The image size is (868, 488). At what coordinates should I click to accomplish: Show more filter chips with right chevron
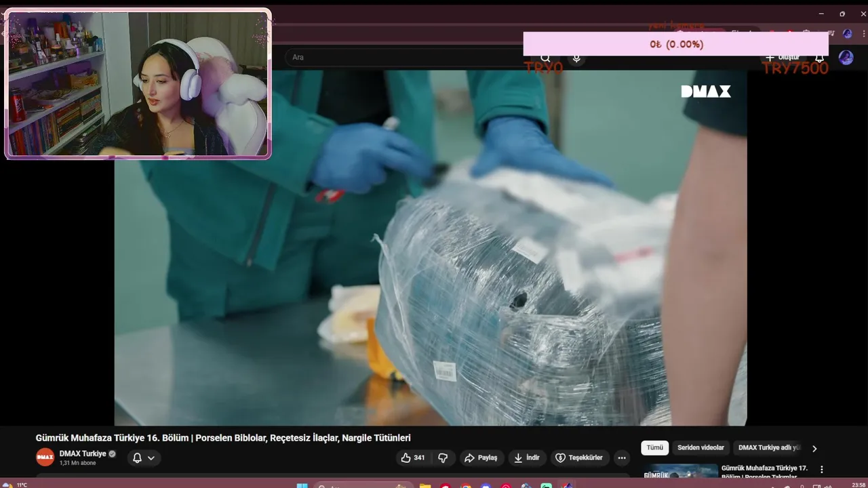(x=814, y=448)
